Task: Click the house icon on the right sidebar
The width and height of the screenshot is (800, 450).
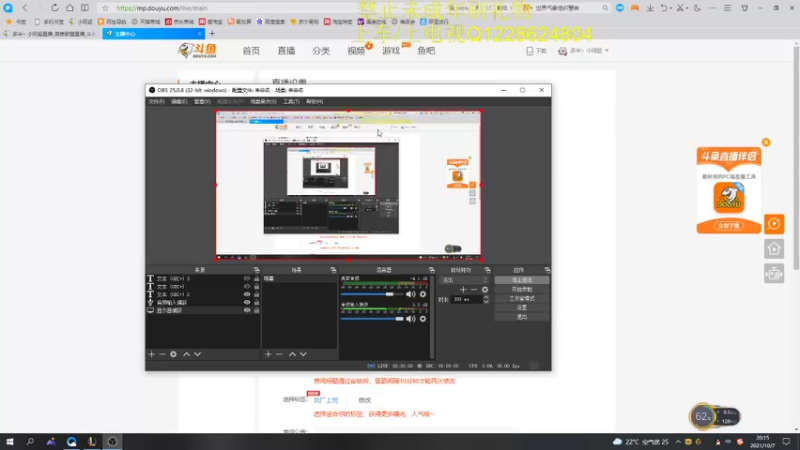Action: (x=774, y=249)
